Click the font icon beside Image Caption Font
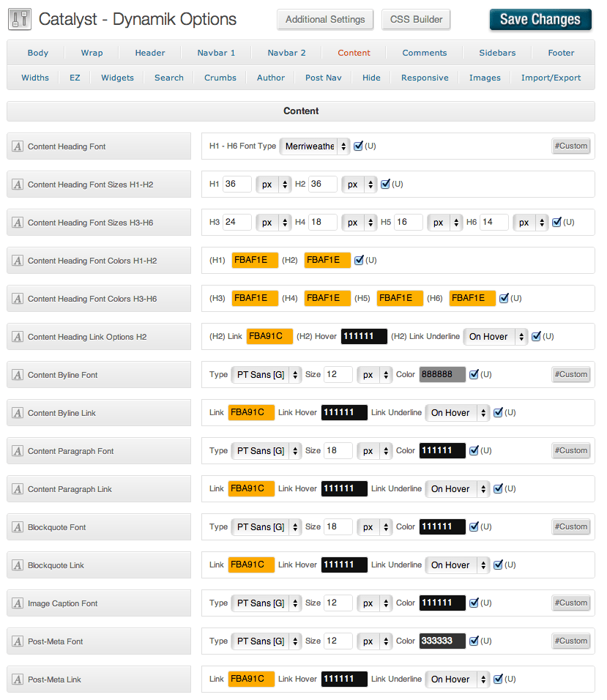 point(18,603)
